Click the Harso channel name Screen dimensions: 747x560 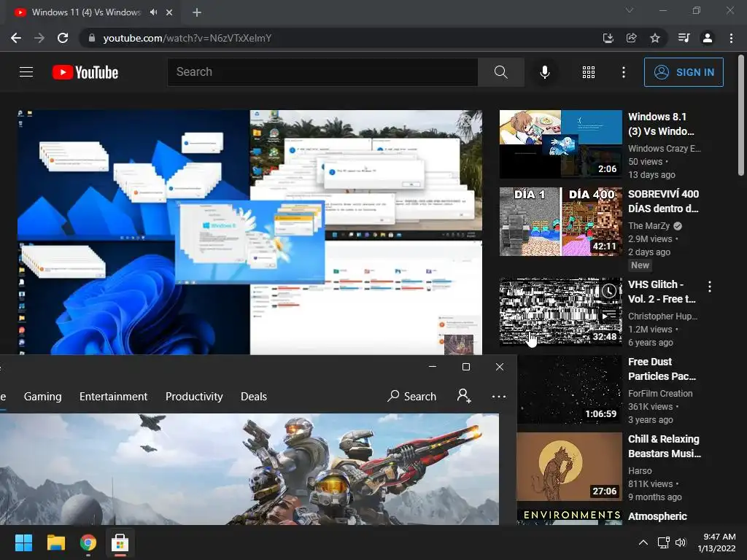click(640, 470)
